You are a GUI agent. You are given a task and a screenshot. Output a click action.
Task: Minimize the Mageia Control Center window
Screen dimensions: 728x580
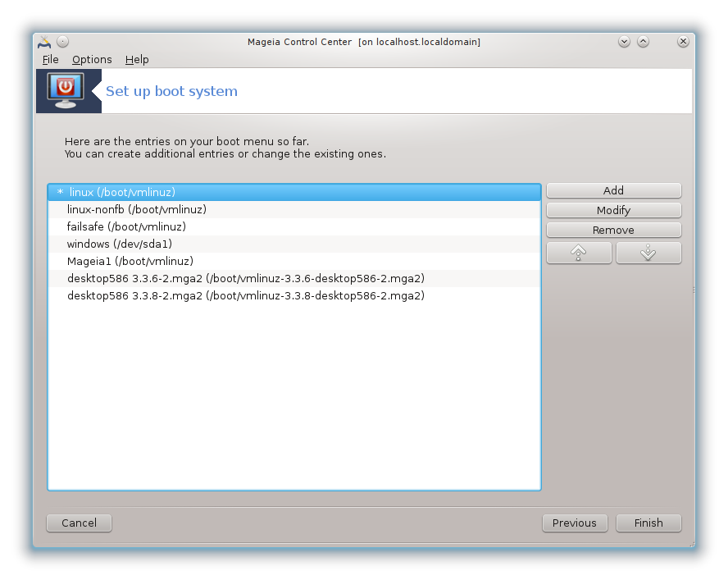point(624,42)
